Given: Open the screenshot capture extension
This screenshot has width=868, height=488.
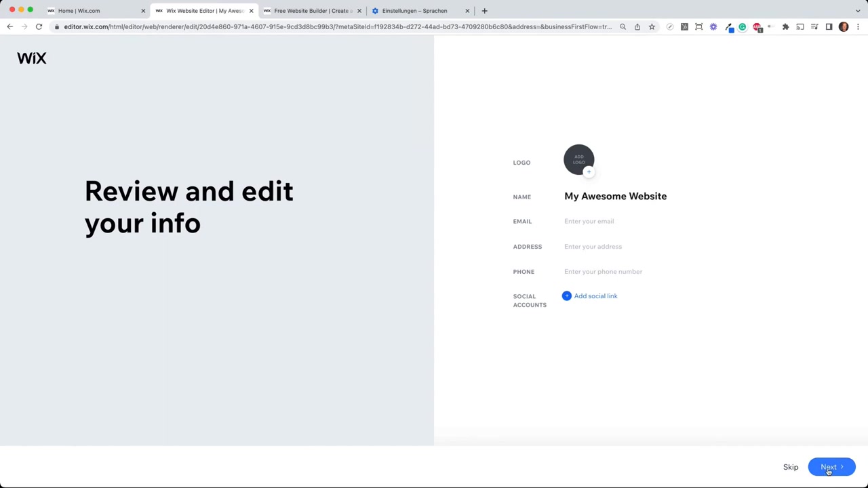Looking at the screenshot, I should click(698, 27).
